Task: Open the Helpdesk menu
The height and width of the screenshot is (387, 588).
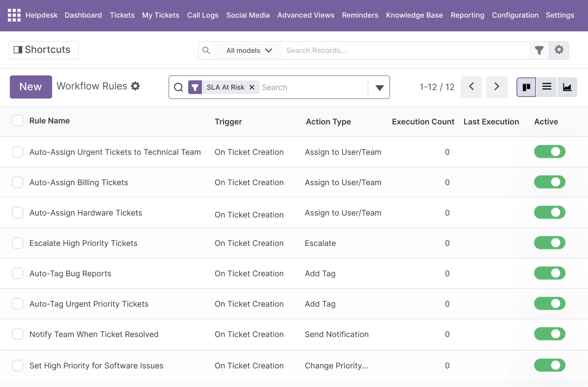Action: point(42,15)
